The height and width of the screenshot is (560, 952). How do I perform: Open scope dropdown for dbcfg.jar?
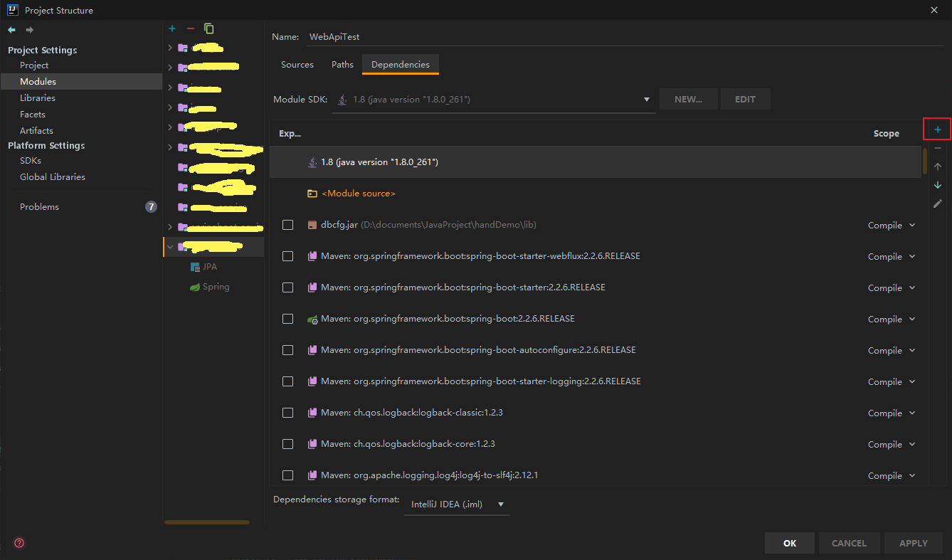892,226
